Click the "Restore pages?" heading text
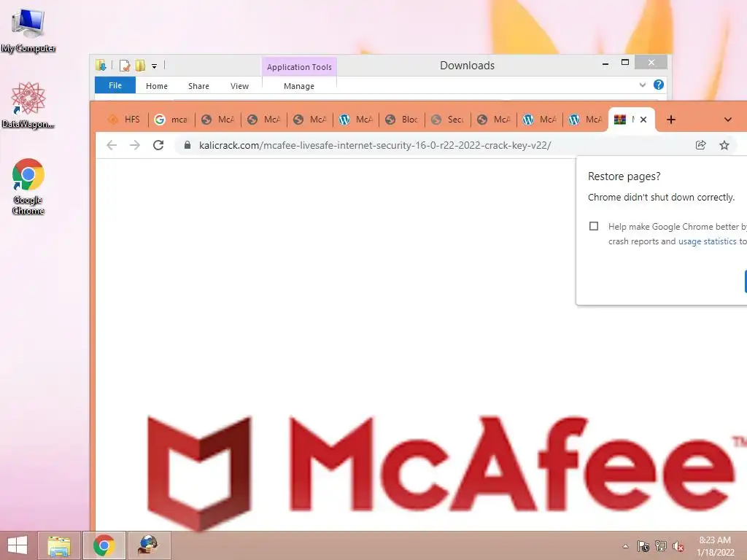747x560 pixels. (x=624, y=176)
